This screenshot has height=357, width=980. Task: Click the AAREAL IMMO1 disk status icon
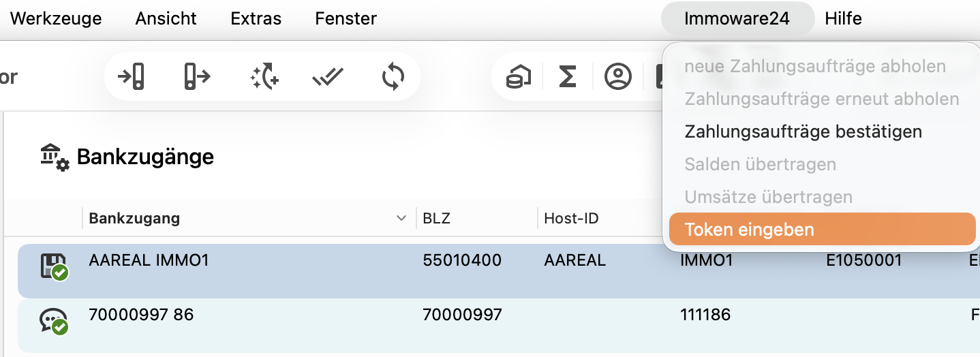[55, 267]
